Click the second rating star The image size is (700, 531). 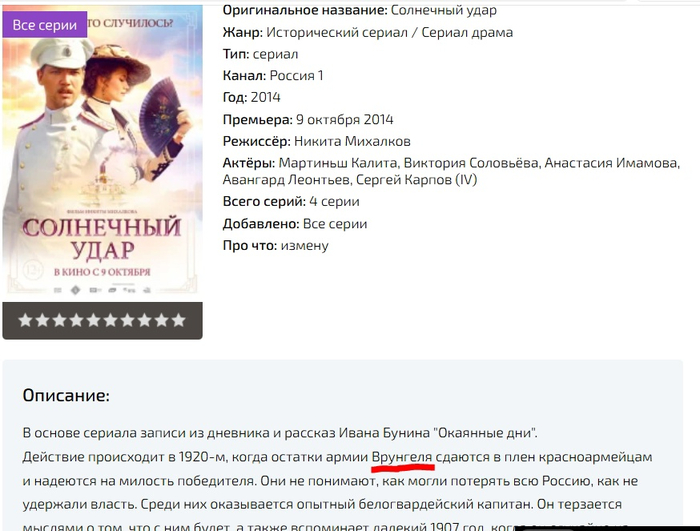[x=42, y=320]
